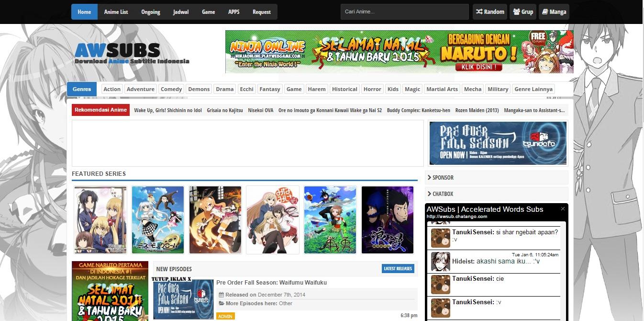The width and height of the screenshot is (644, 321).
Task: Open second featured series thumbnail with white-haired girl
Action: click(158, 220)
